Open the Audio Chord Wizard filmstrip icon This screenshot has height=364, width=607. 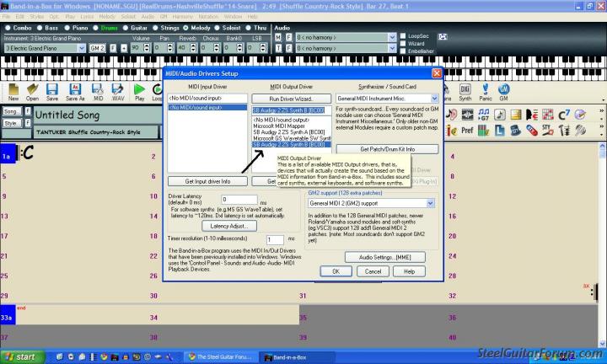(467, 115)
